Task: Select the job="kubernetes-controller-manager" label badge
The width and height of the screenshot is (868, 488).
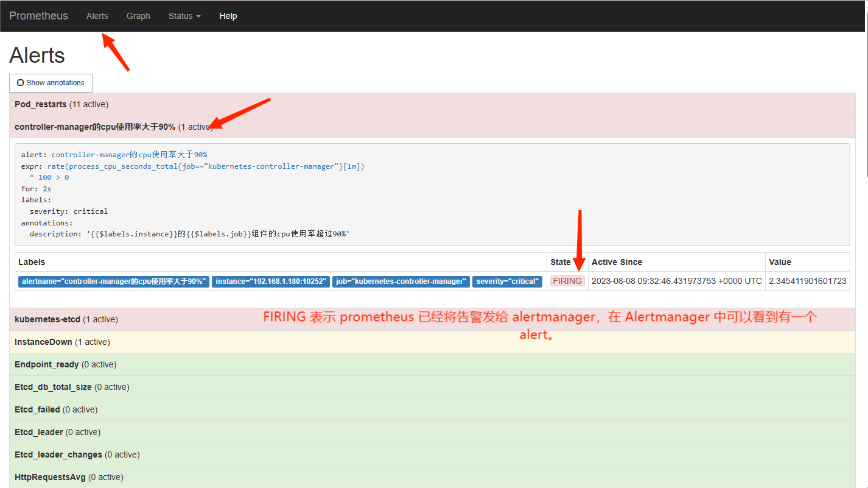Action: tap(402, 281)
